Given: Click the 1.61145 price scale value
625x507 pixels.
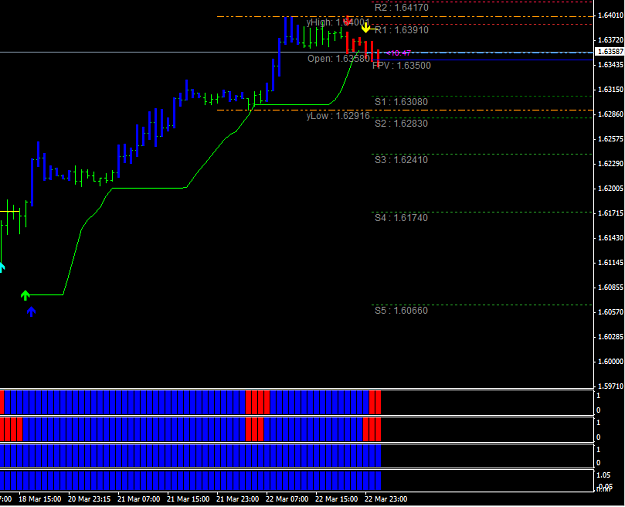Looking at the screenshot, I should click(x=610, y=263).
